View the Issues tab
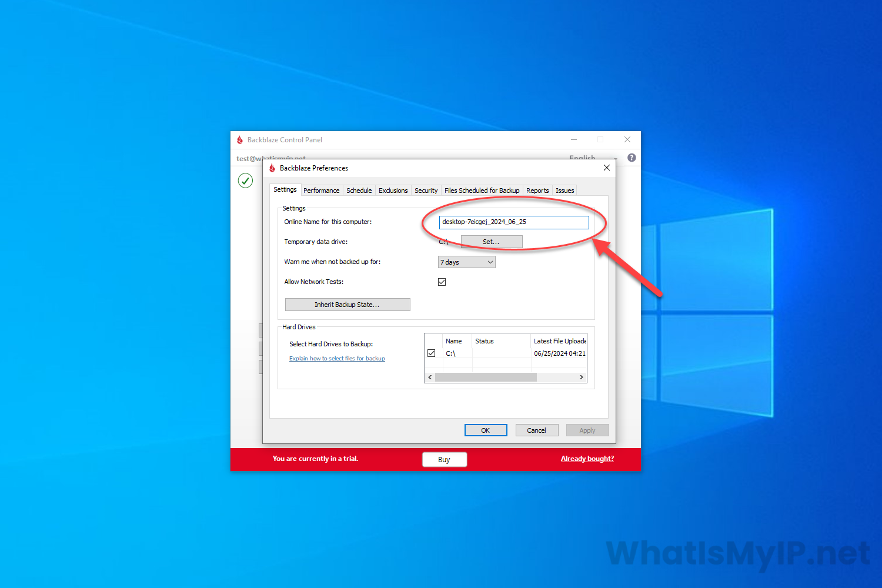The image size is (882, 588). 565,191
